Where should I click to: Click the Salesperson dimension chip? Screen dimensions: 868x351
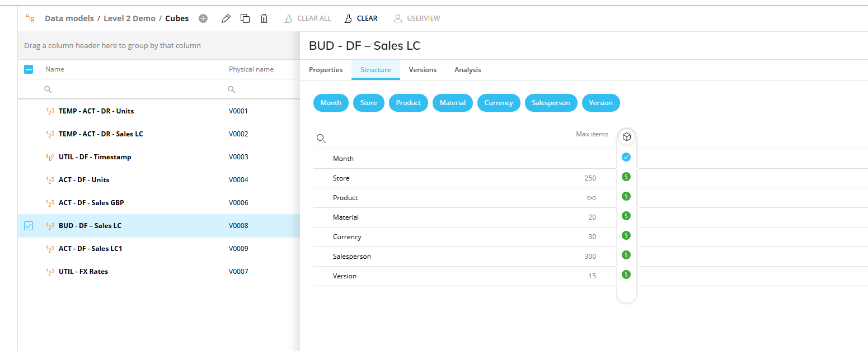point(551,103)
